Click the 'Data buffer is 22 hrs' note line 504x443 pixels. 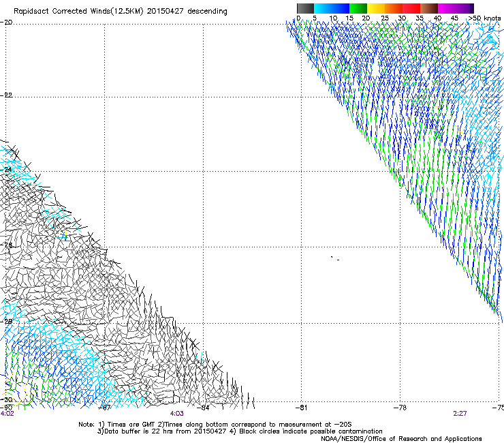240,431
